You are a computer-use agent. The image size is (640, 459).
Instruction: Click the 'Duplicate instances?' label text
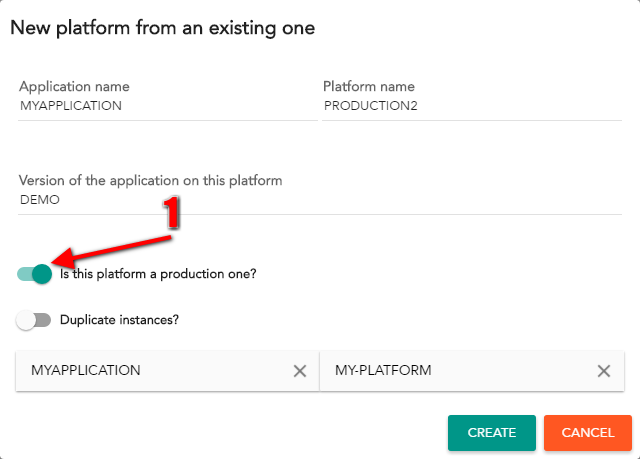pyautogui.click(x=119, y=320)
